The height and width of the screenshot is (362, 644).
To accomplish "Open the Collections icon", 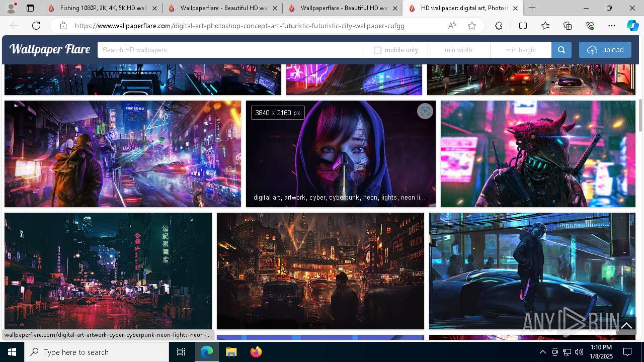I will click(x=568, y=26).
